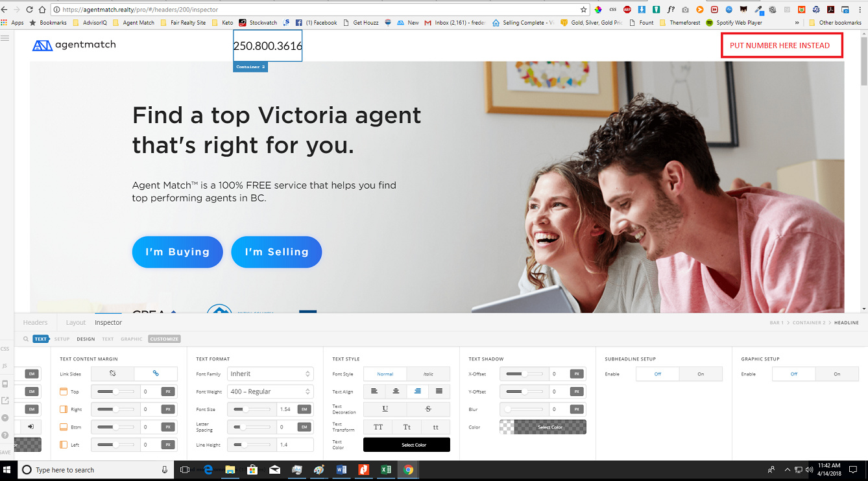
Task: Click the I'm Buying button
Action: [x=177, y=252]
